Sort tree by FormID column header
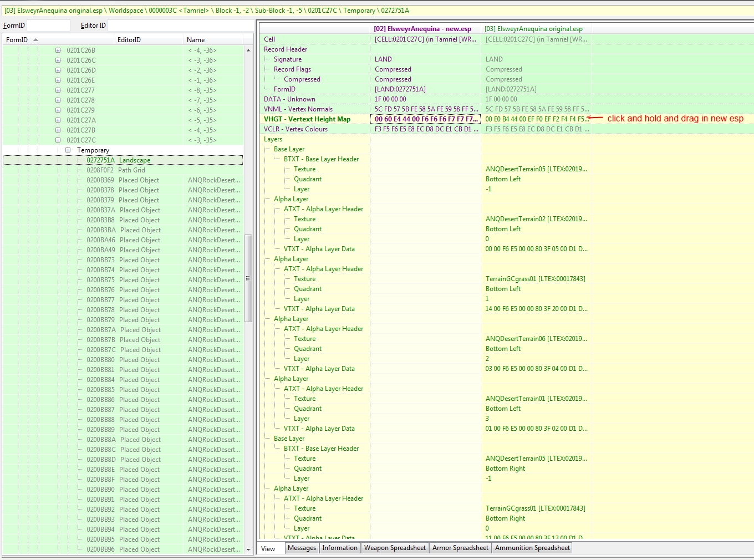The width and height of the screenshot is (754, 560). (x=58, y=40)
